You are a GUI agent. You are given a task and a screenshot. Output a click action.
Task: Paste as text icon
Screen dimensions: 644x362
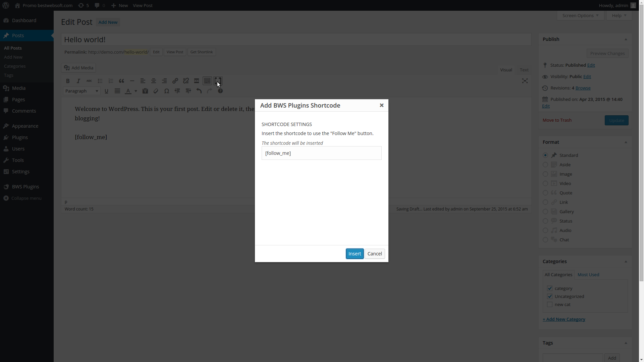[x=145, y=91]
